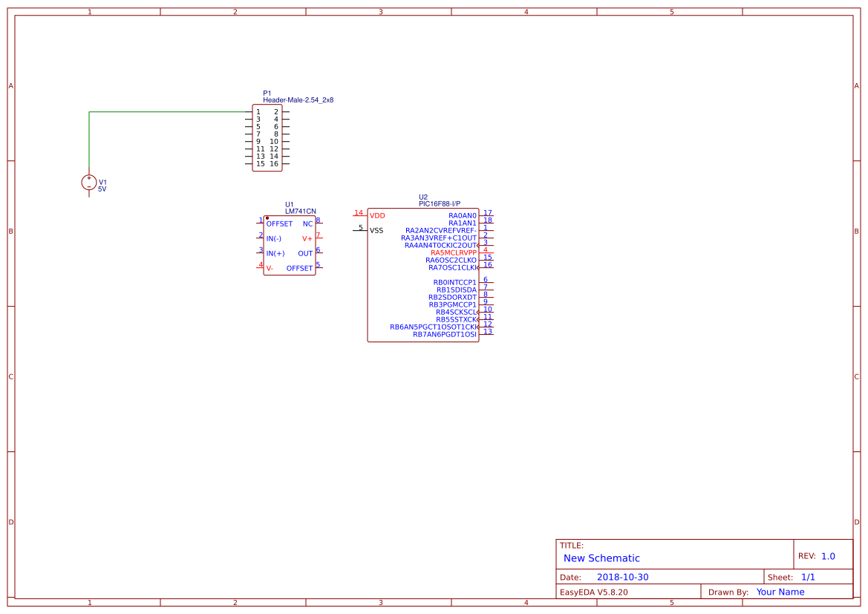Select the 5V voltage source V1

pos(89,183)
